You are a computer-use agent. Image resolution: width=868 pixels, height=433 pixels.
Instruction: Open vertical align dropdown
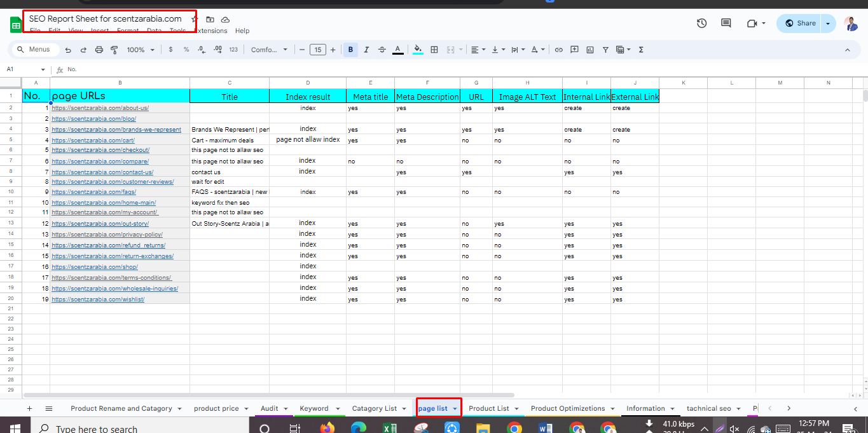pos(498,50)
